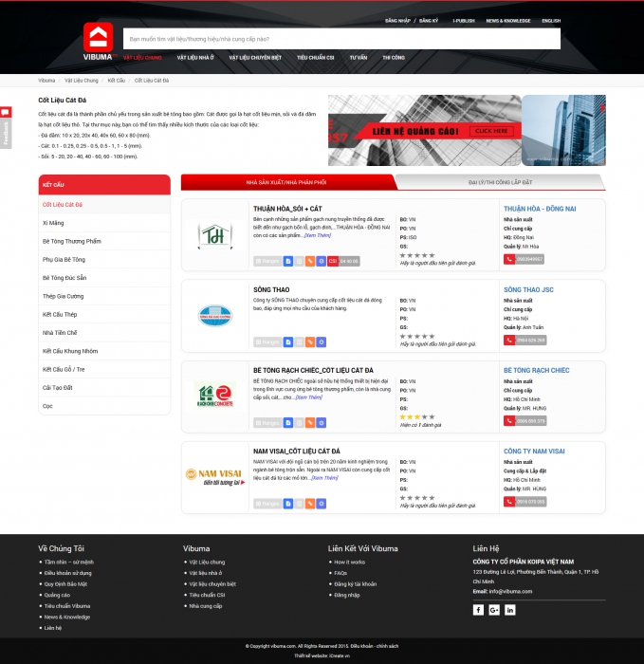
Task: Open the Feedback side tab chat icon
Action: click(6, 112)
